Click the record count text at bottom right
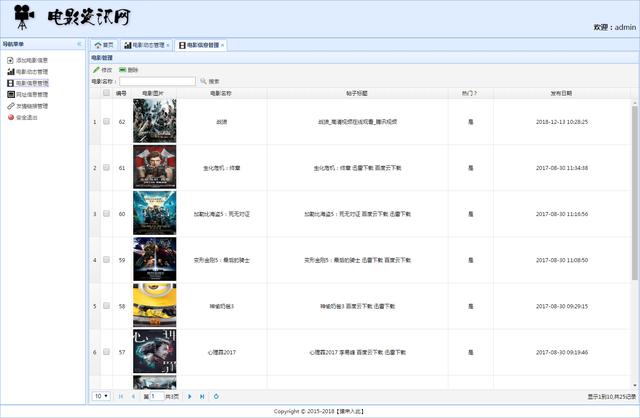Viewport: 640px width, 418px height. tap(612, 396)
